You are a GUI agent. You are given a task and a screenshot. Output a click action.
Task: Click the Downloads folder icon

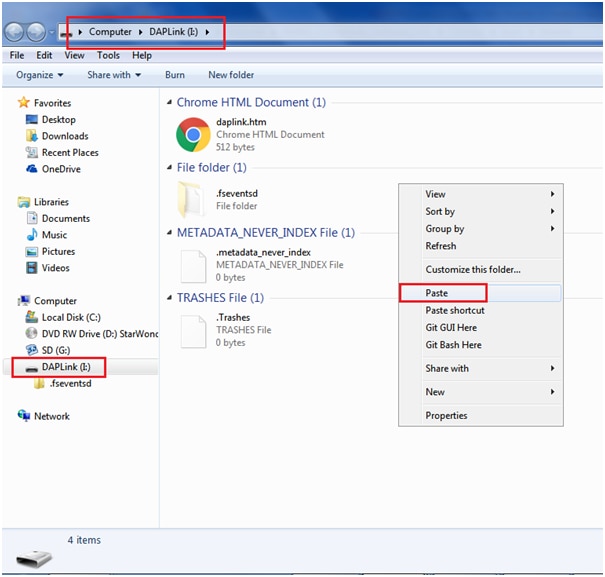click(x=31, y=135)
